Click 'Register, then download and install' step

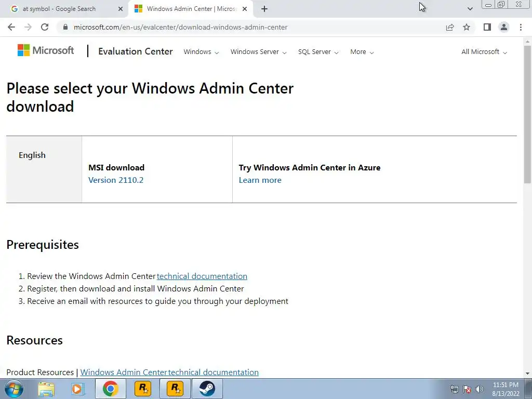click(x=136, y=289)
